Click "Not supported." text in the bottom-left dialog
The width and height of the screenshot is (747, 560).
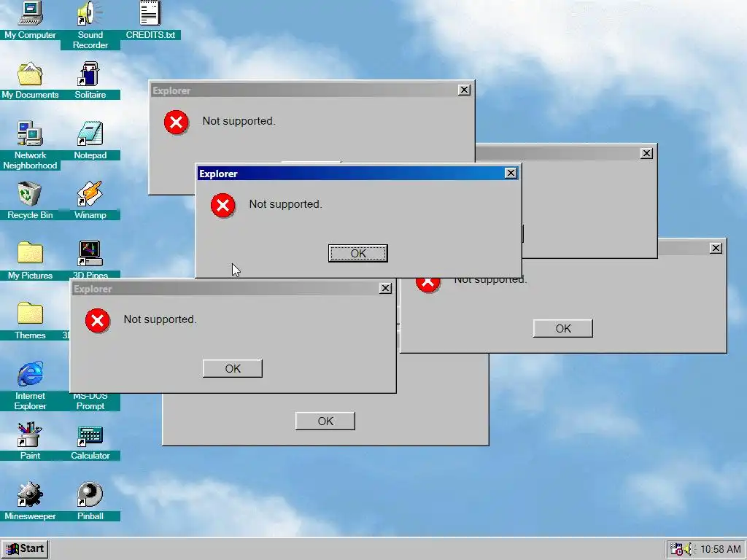coord(160,319)
